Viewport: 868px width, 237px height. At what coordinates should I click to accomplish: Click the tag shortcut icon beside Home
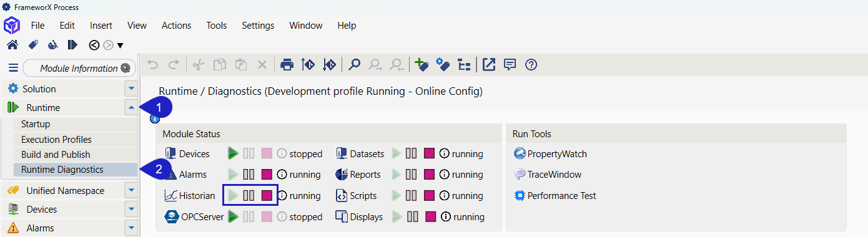(x=33, y=45)
